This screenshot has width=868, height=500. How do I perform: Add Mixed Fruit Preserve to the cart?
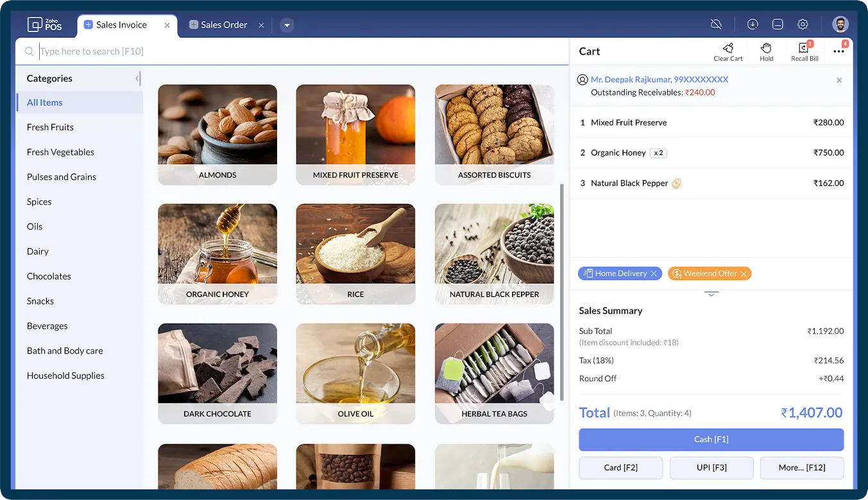(355, 135)
